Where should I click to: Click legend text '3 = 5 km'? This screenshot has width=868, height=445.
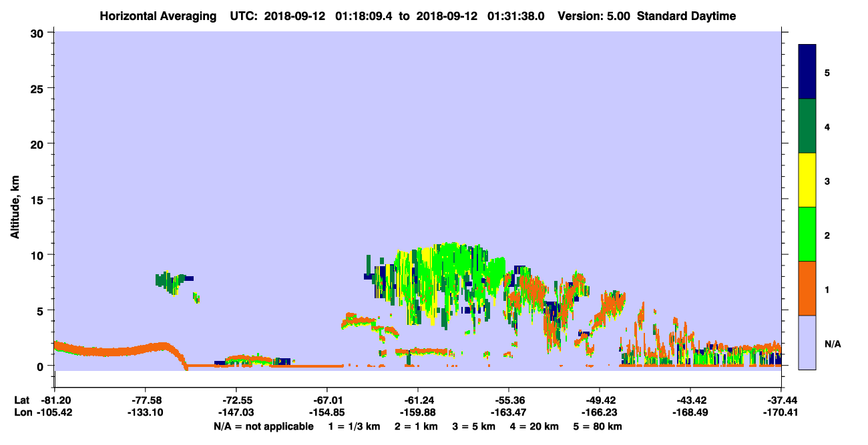pyautogui.click(x=475, y=426)
